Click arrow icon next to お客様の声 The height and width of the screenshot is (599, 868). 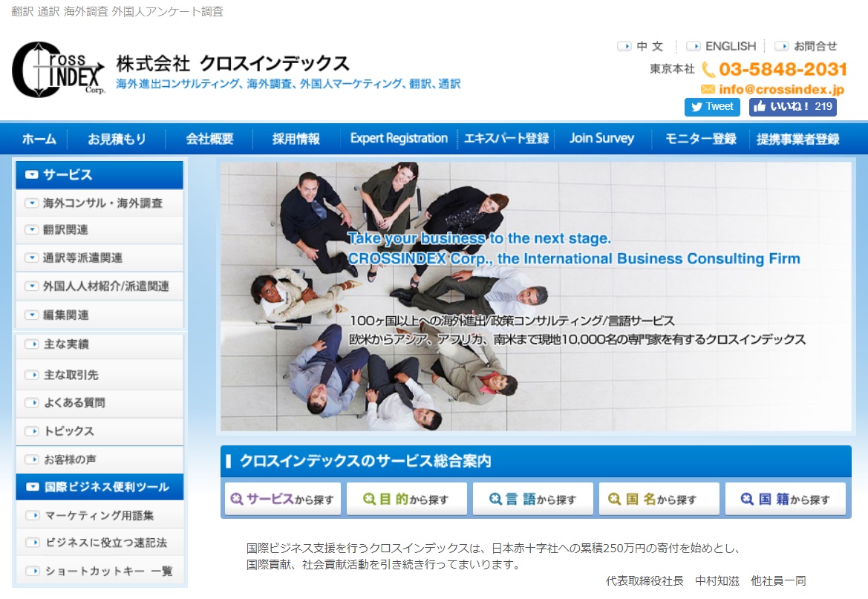pyautogui.click(x=31, y=459)
